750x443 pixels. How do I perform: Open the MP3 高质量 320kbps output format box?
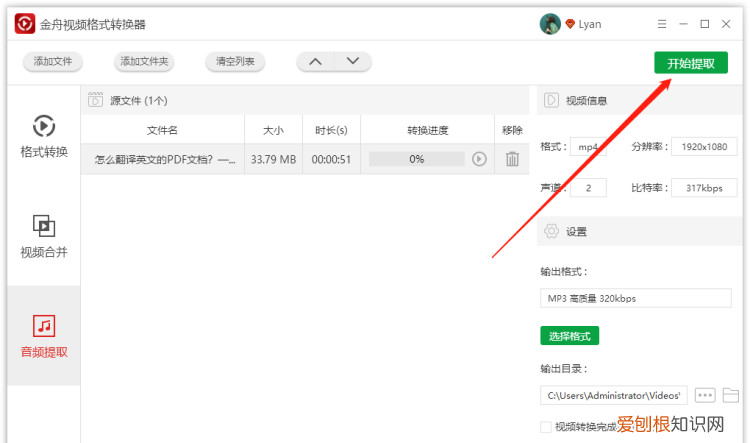[636, 298]
